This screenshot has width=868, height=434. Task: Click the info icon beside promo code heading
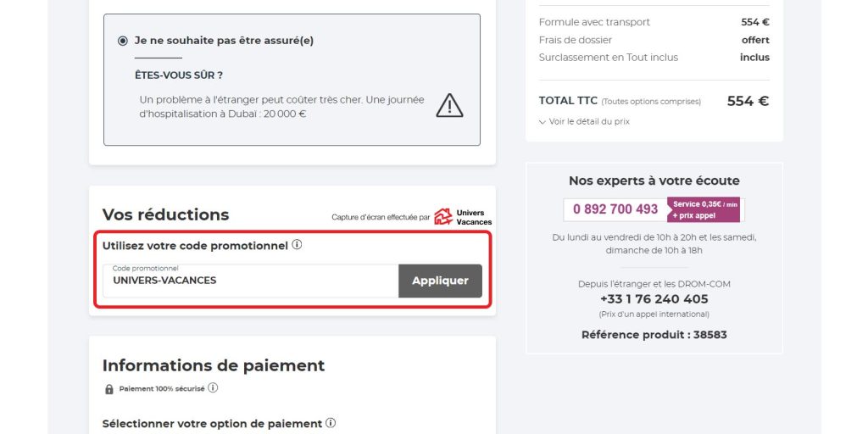(x=297, y=245)
